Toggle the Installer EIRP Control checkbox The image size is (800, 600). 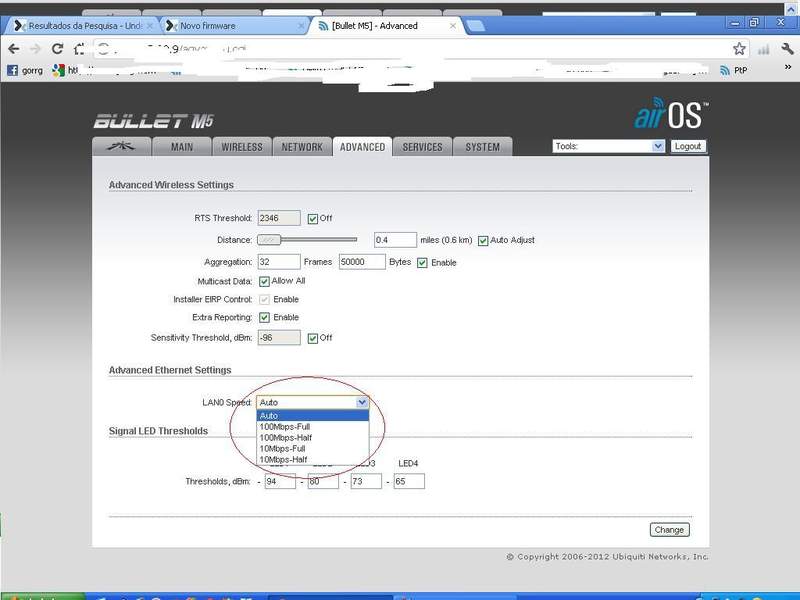[x=264, y=299]
